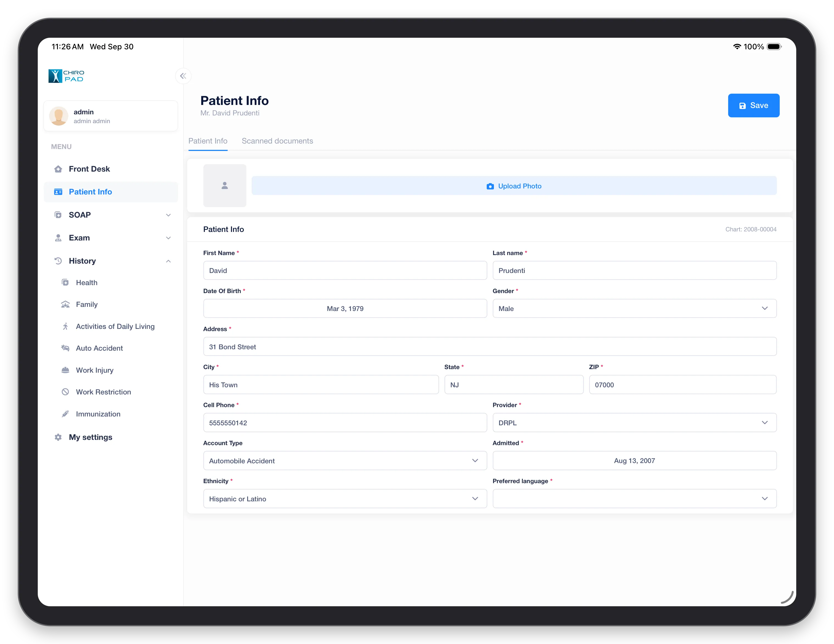The width and height of the screenshot is (834, 644).
Task: Click the Work Restriction ban icon
Action: (x=65, y=392)
